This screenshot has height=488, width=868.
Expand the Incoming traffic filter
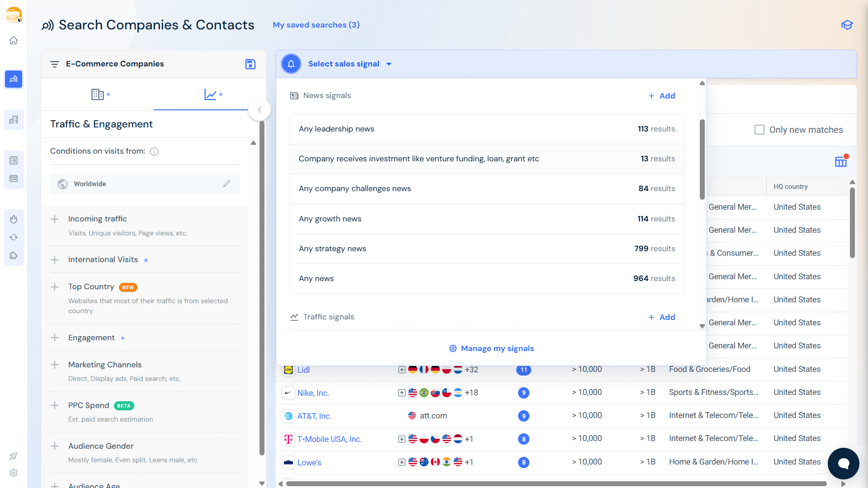coord(55,219)
